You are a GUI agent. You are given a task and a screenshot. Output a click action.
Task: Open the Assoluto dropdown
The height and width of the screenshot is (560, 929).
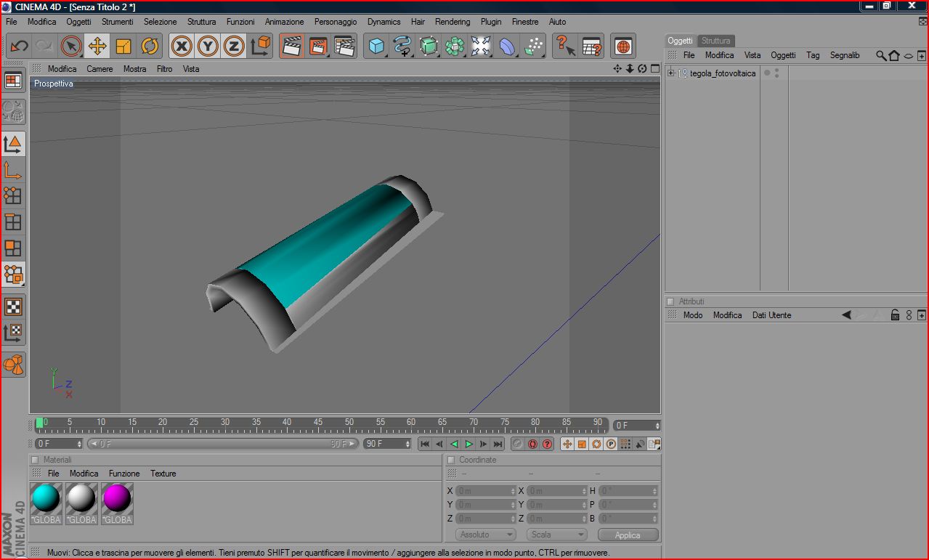click(x=485, y=535)
